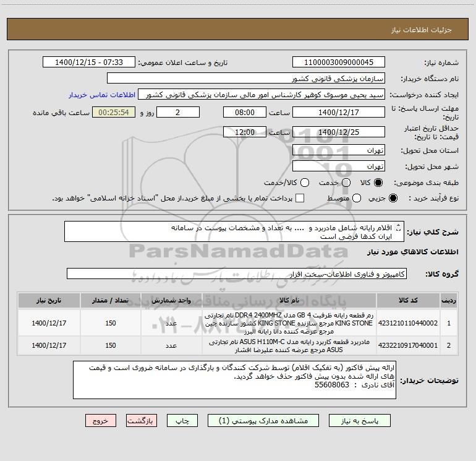Click the خروج exit button
Screen dimensions: 476x461
[101, 421]
